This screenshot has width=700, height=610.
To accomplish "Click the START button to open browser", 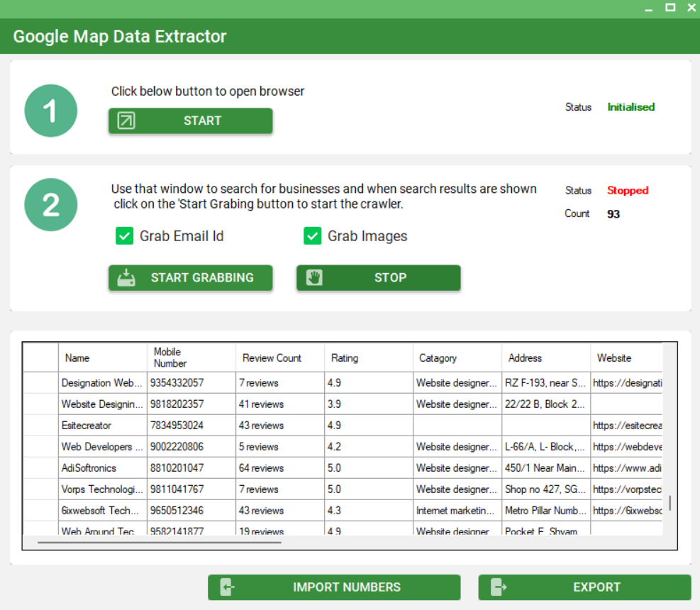I will [190, 121].
